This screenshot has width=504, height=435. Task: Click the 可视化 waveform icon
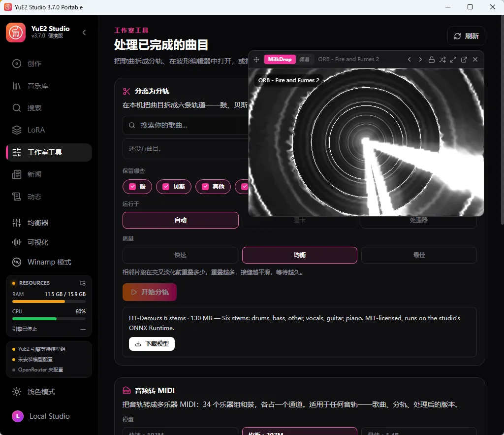point(17,242)
